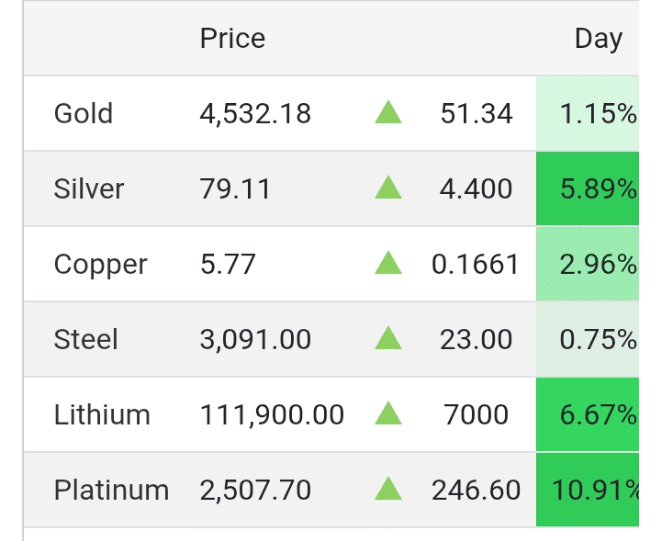Sort by the Price column header

(x=232, y=39)
